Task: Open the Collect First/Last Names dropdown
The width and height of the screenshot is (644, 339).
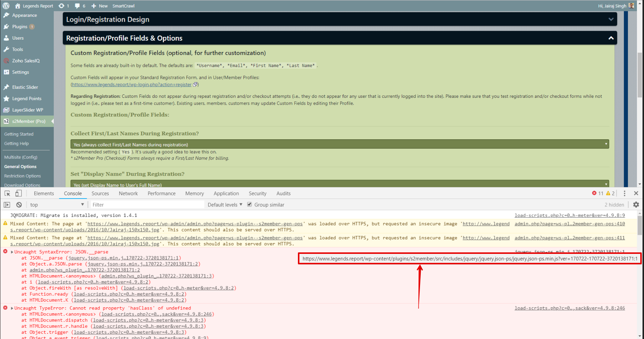Action: point(340,144)
